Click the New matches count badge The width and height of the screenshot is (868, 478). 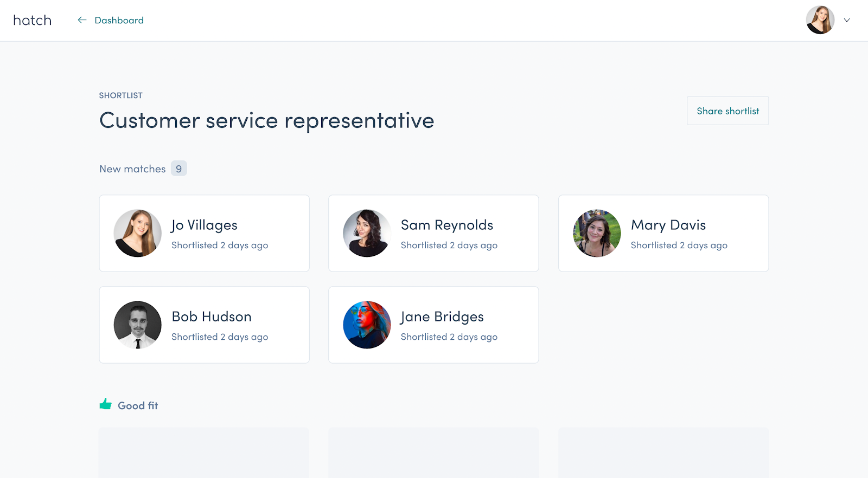pyautogui.click(x=178, y=169)
